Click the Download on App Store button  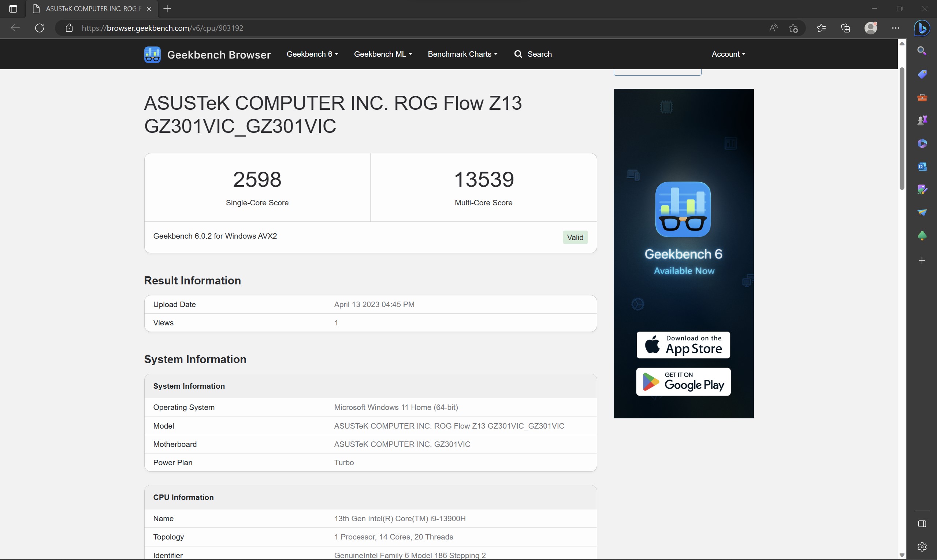click(x=683, y=345)
